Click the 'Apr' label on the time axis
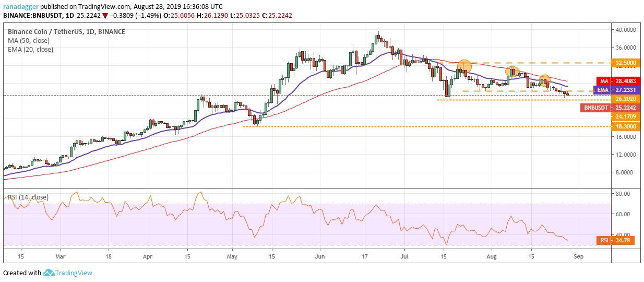Screen dimensions: 644x282 (147, 257)
